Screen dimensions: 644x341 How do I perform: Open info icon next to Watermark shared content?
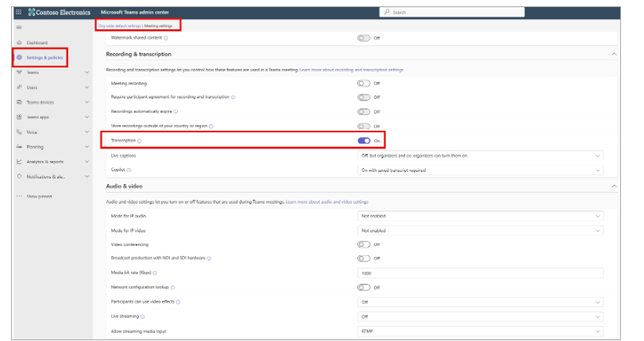166,38
